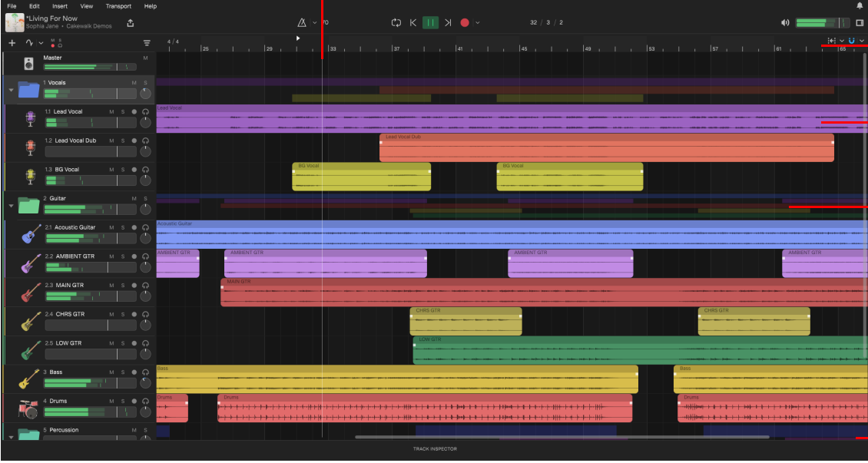Select the CHRS GTR track name
Image resolution: width=868 pixels, height=463 pixels.
(x=71, y=314)
